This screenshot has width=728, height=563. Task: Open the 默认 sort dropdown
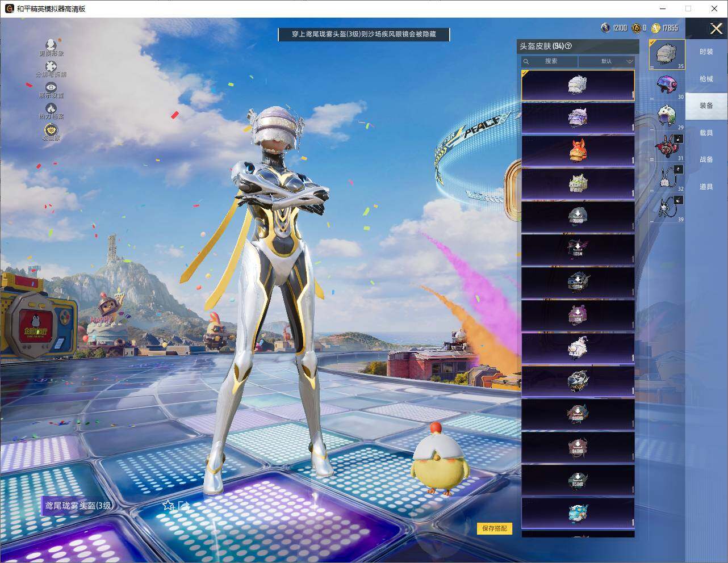[x=607, y=61]
